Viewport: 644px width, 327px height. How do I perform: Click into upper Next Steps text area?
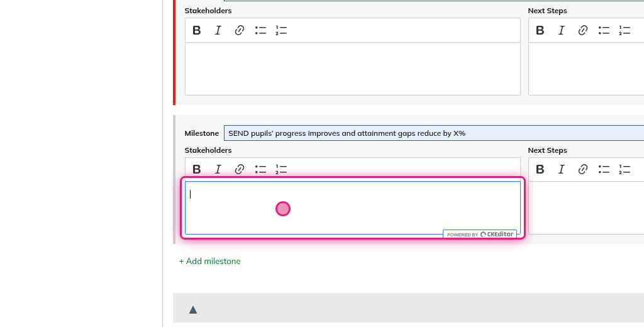coord(586,69)
